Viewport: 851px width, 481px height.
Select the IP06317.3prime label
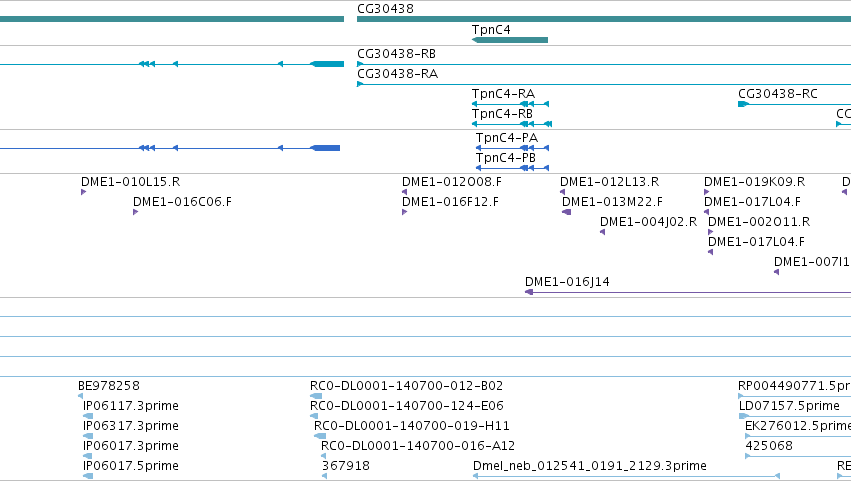130,426
